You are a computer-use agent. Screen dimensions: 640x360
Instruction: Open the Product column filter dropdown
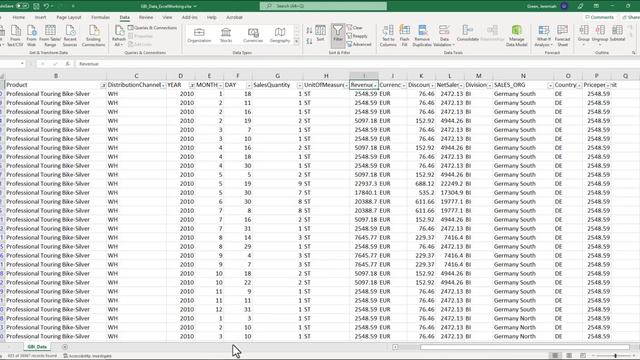103,85
